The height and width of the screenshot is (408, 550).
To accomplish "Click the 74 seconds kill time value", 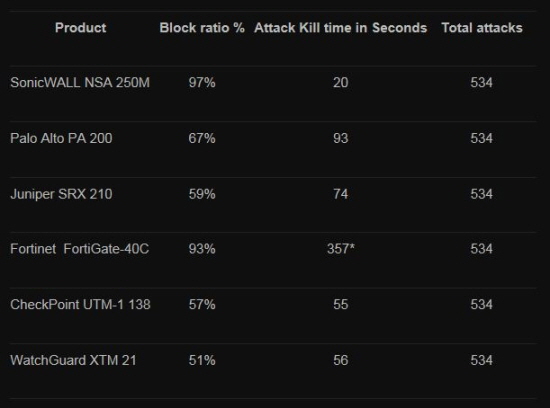I will tap(341, 194).
